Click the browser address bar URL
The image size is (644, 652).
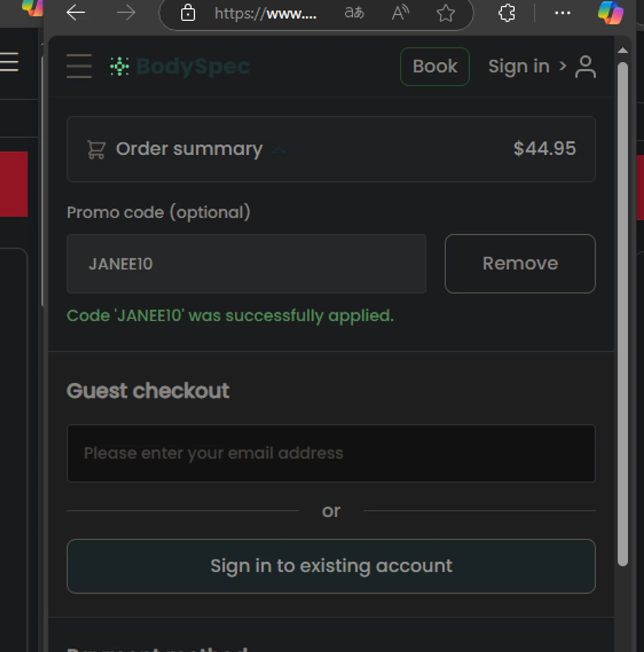[266, 13]
